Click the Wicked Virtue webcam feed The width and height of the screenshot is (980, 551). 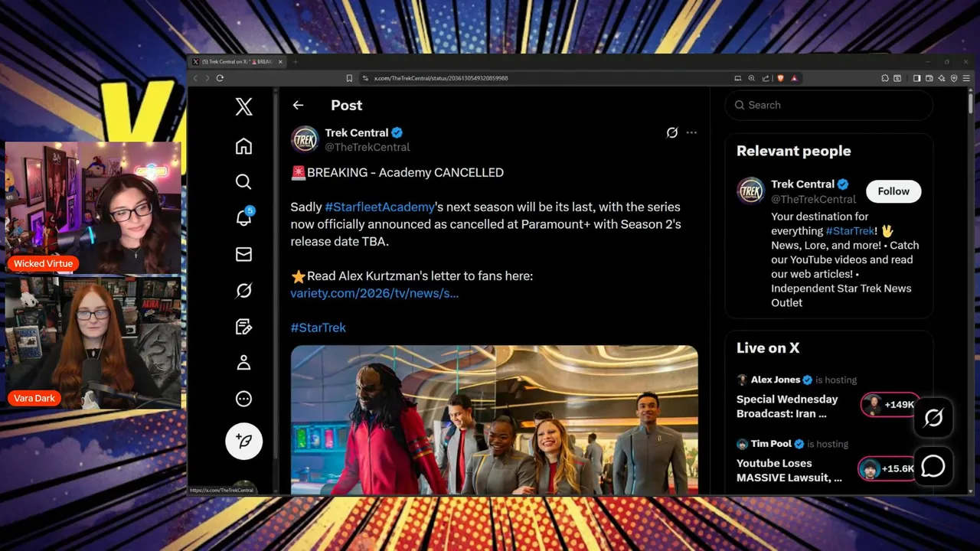point(93,207)
